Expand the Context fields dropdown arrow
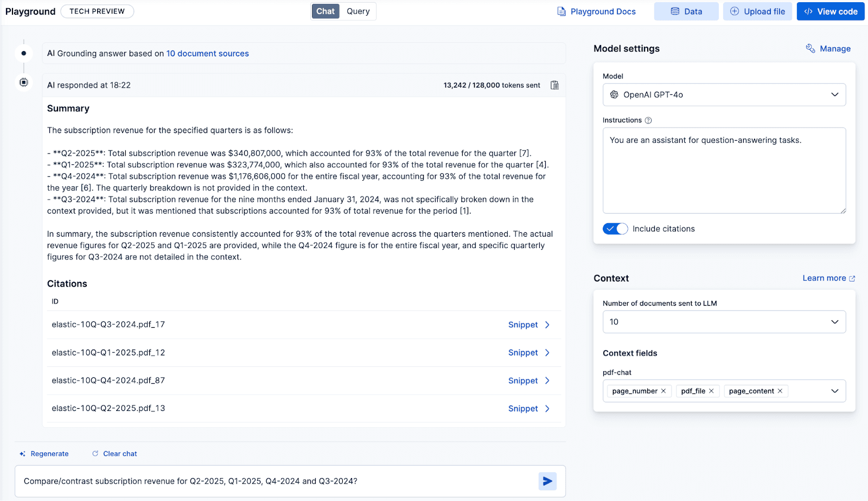This screenshot has width=868, height=501. pyautogui.click(x=834, y=391)
